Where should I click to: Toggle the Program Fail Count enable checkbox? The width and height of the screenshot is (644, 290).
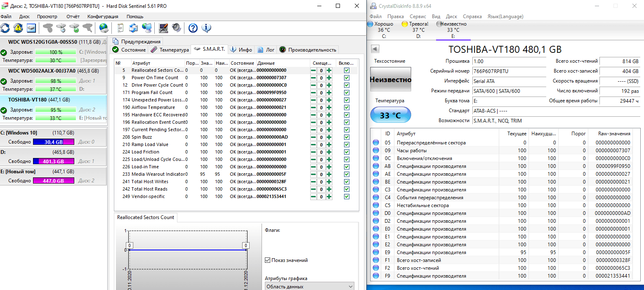click(x=347, y=92)
